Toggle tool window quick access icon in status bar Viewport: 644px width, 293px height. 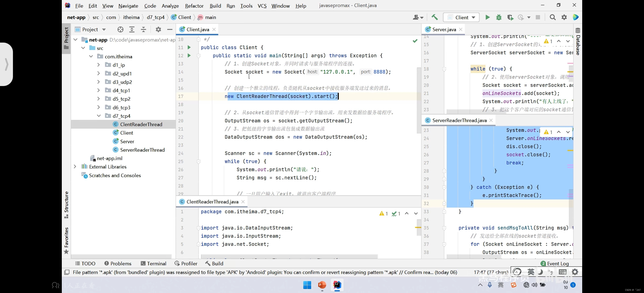tap(67, 272)
